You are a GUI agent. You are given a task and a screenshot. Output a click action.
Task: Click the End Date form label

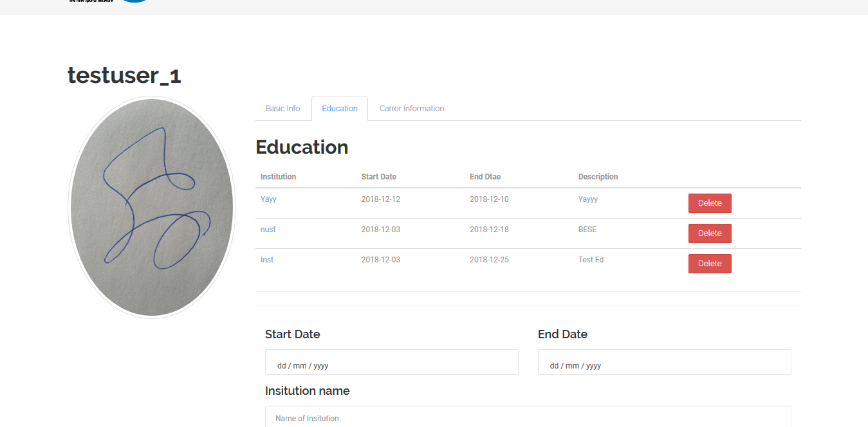(562, 334)
